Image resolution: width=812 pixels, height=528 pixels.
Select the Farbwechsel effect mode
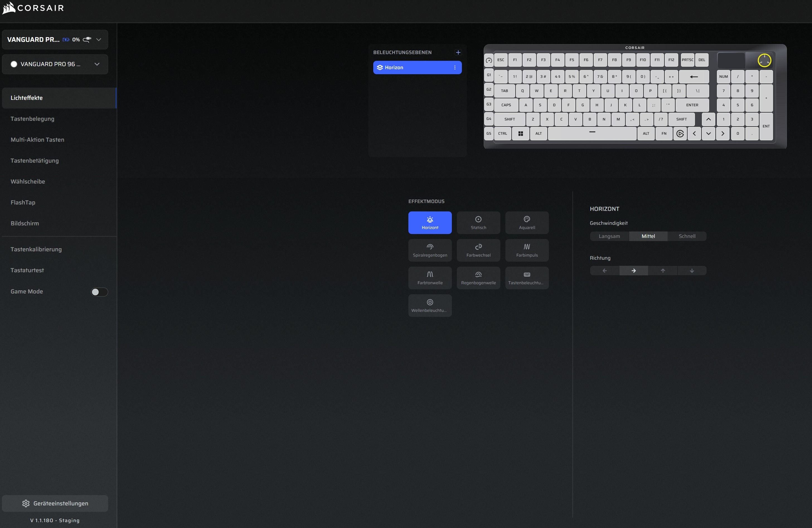coord(478,250)
